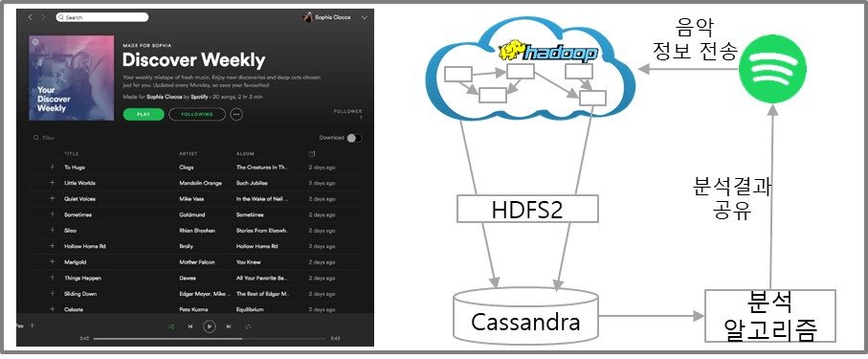Toggle the repeat control
This screenshot has height=359, width=868.
point(248,326)
